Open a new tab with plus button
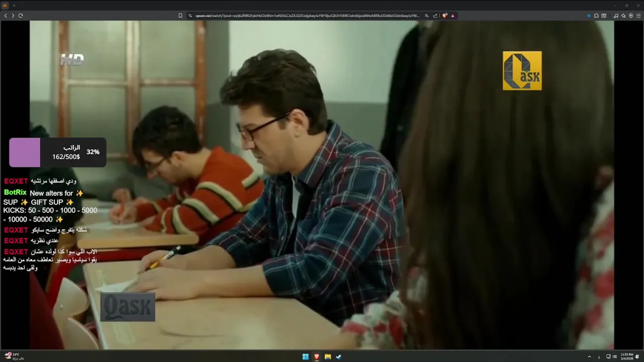 point(14,6)
